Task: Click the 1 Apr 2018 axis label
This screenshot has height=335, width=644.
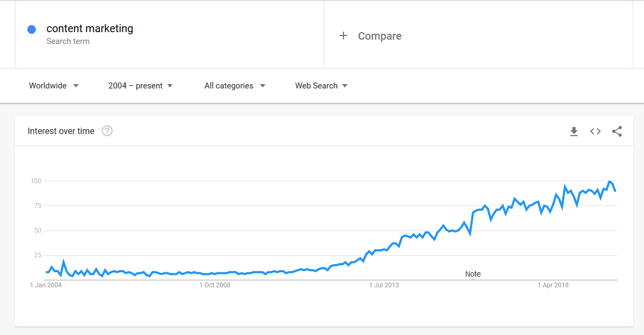Action: 553,285
